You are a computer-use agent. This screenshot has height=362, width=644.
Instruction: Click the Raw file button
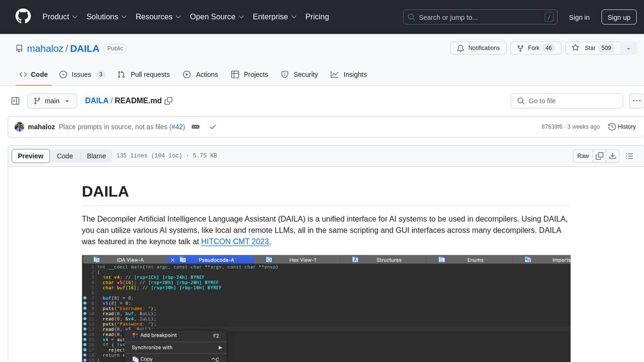tap(583, 156)
